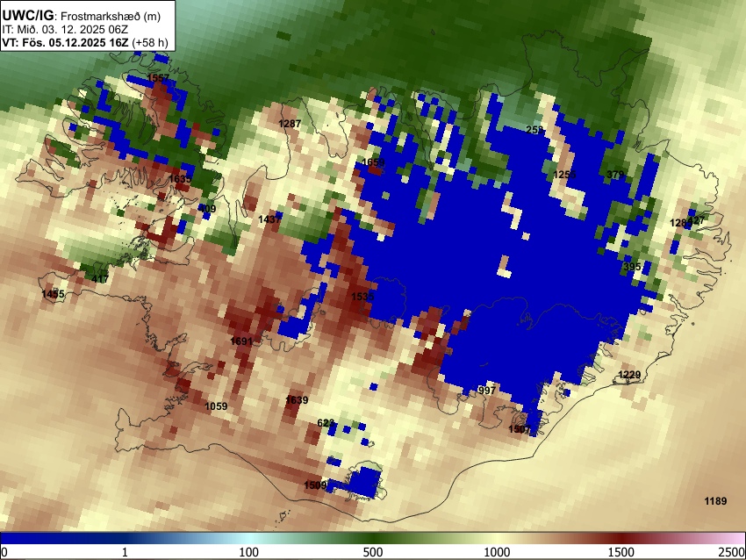The image size is (746, 560).
Task: Click the 1189 value over the ocean
Action: pyautogui.click(x=715, y=501)
